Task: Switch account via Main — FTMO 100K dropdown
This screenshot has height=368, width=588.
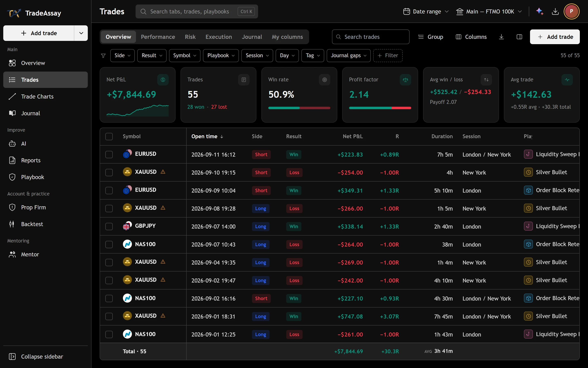Action: (x=489, y=11)
